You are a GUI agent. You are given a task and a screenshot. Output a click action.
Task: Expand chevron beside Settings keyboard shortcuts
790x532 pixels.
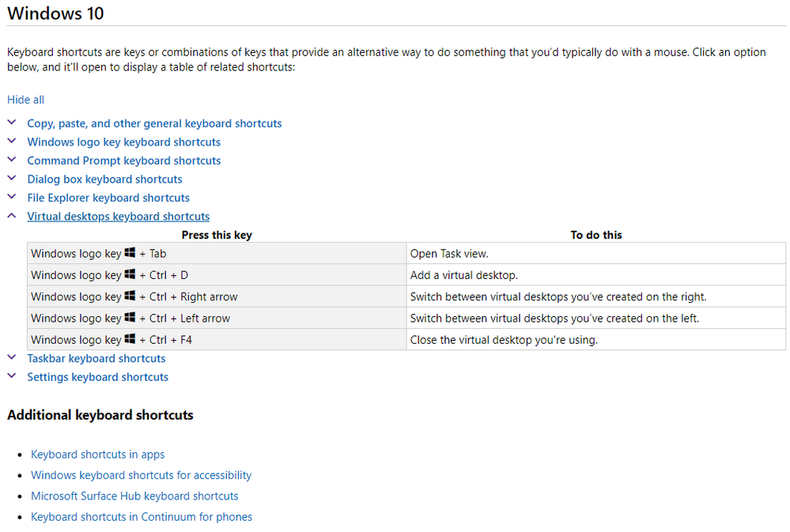(x=12, y=375)
